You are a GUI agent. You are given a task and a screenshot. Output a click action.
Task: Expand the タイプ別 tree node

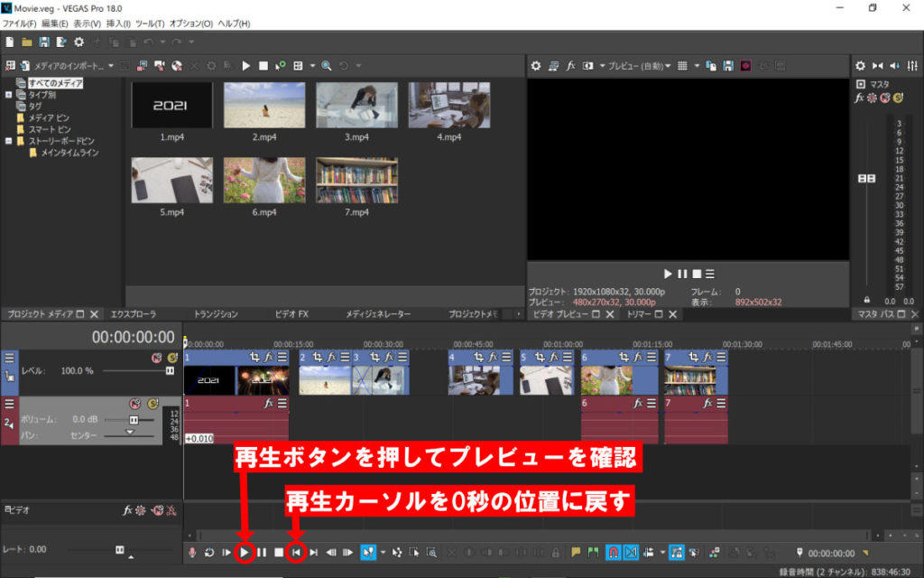[9, 94]
